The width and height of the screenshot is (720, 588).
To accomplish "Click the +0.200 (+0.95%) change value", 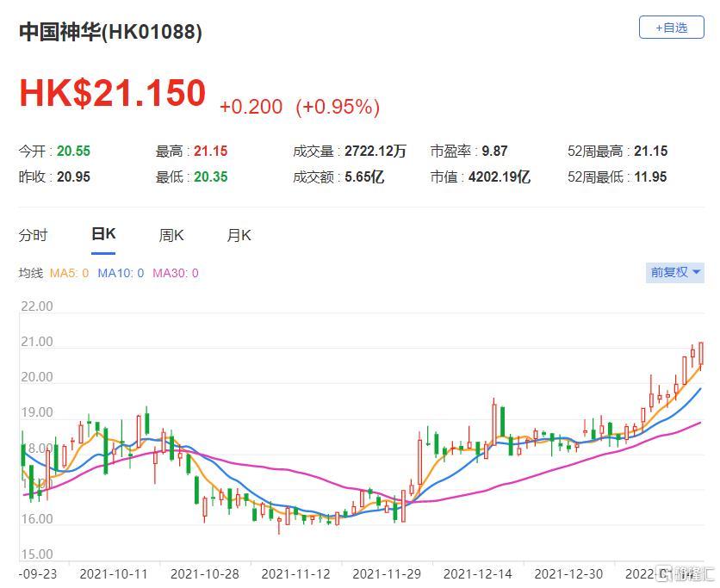I will tap(300, 107).
